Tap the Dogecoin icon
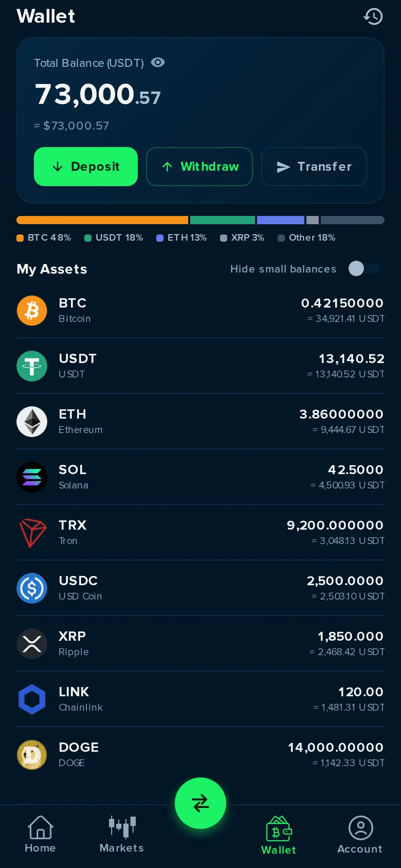401x868 pixels. [x=32, y=755]
